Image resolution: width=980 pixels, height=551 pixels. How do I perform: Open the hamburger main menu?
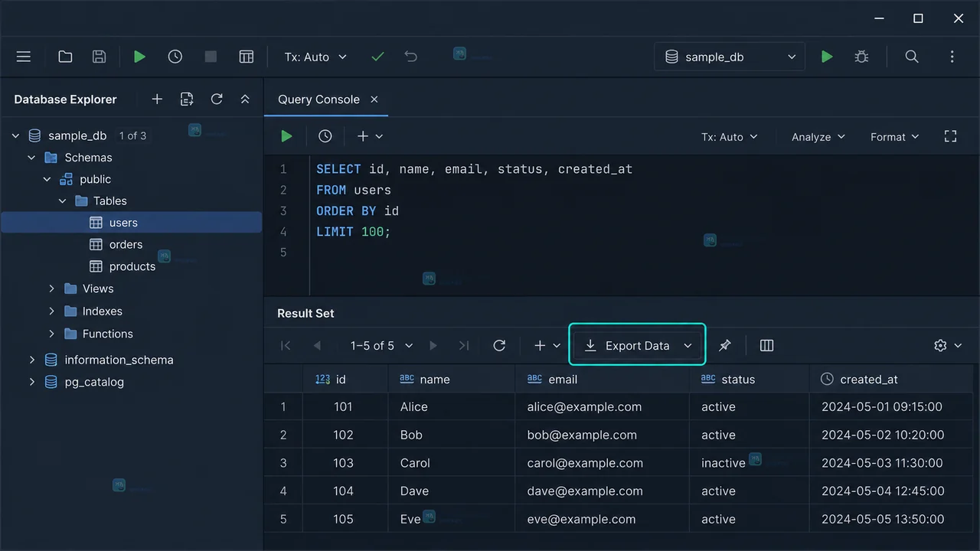[24, 57]
